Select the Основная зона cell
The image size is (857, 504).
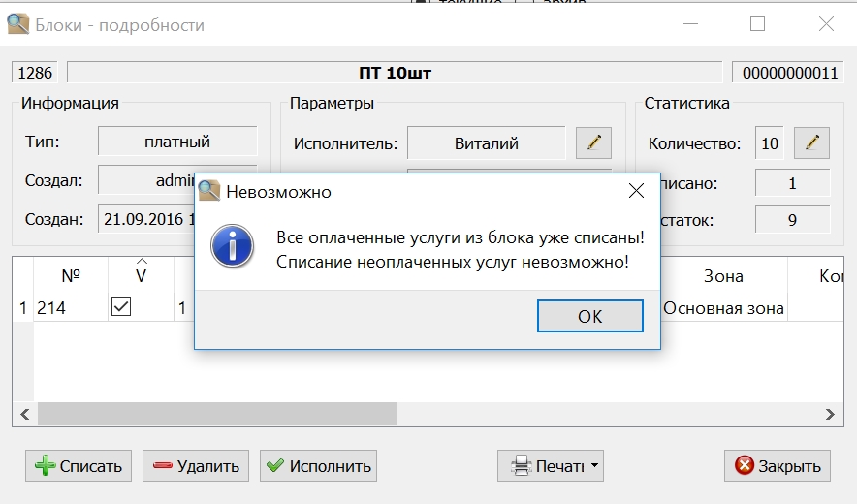tap(723, 308)
